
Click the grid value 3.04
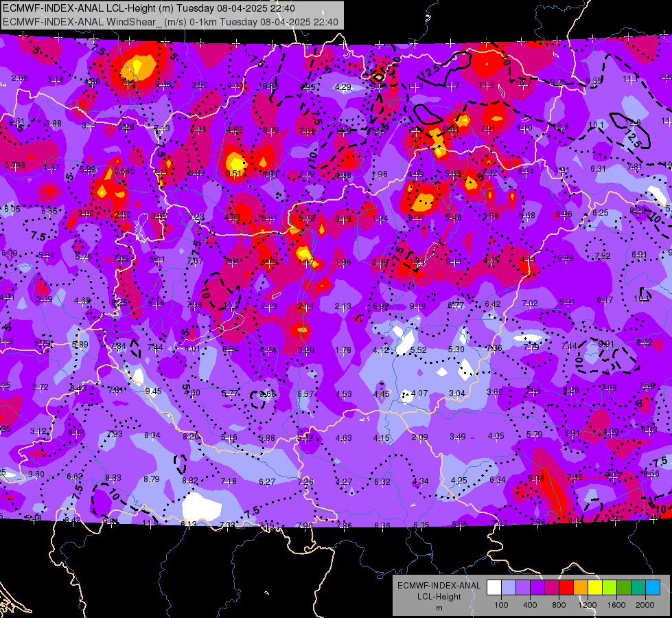[x=457, y=393]
